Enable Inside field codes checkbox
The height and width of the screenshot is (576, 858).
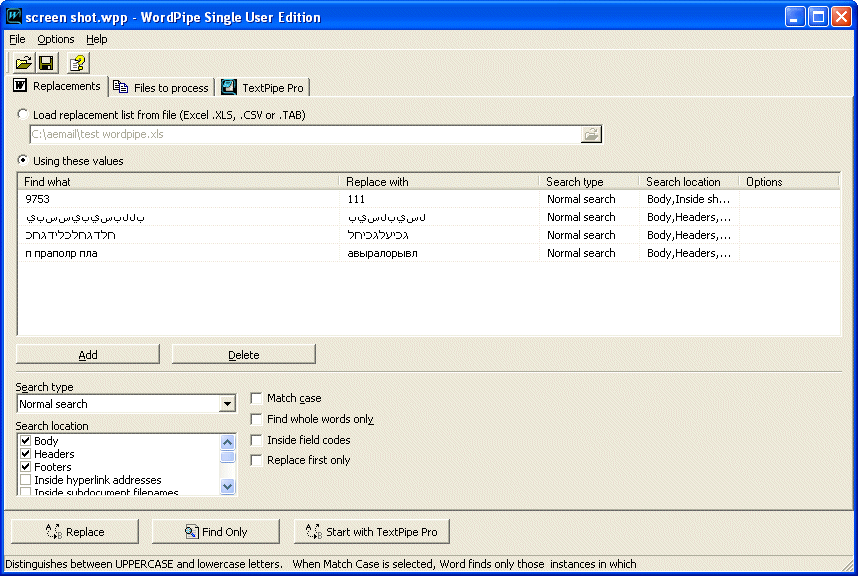(256, 440)
